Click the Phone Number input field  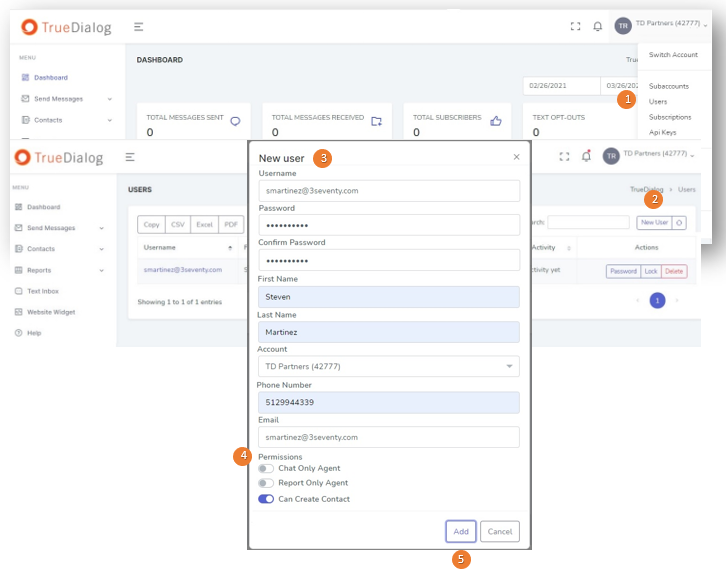pos(388,402)
